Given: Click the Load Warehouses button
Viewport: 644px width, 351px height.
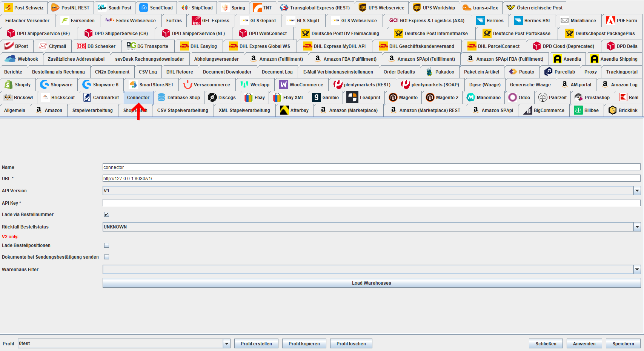Looking at the screenshot, I should tap(372, 283).
